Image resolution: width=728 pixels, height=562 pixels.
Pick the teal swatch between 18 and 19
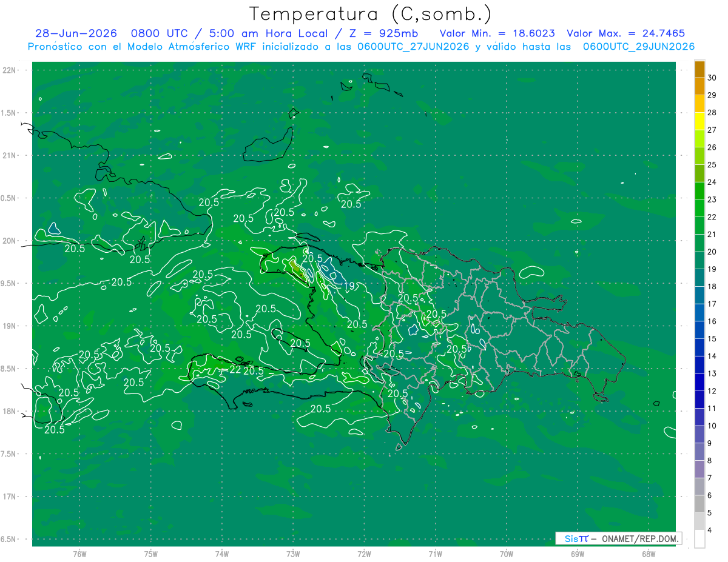(699, 278)
